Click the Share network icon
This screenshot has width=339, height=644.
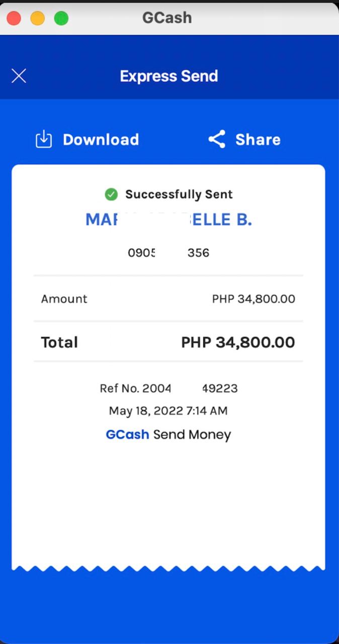pos(217,139)
